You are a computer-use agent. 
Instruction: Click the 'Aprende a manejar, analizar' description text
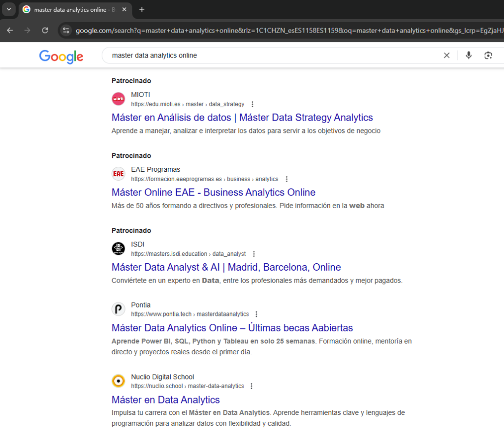[x=246, y=131]
